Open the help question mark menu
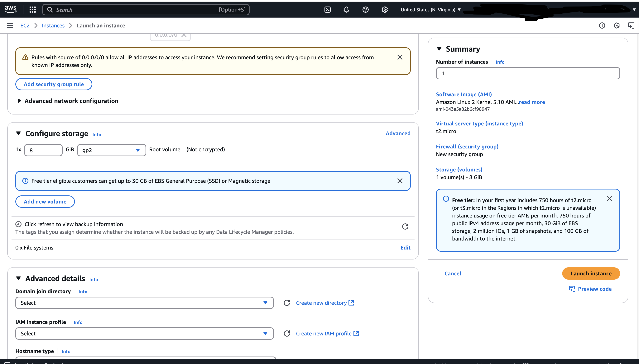The width and height of the screenshot is (639, 364). point(365,10)
